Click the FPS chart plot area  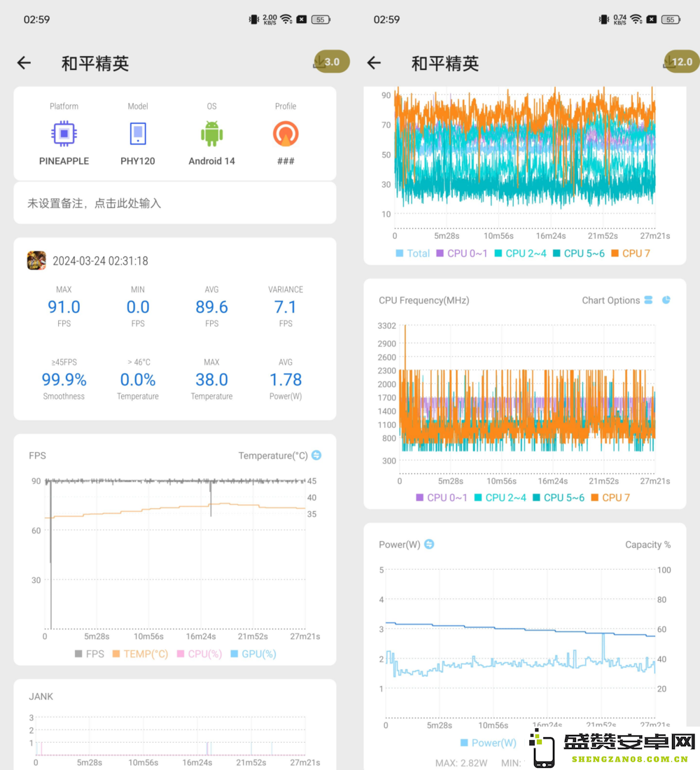coord(175,554)
